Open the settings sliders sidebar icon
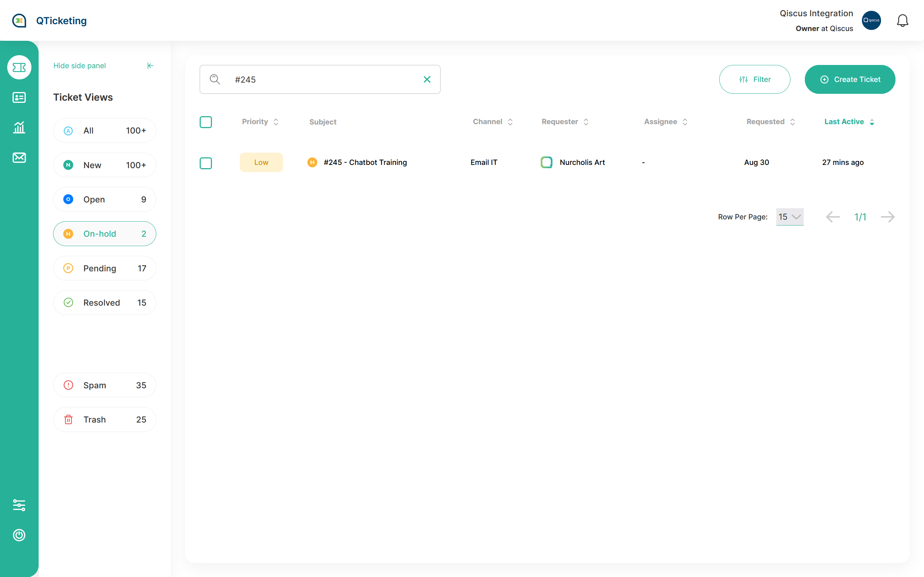924x577 pixels. coord(19,505)
